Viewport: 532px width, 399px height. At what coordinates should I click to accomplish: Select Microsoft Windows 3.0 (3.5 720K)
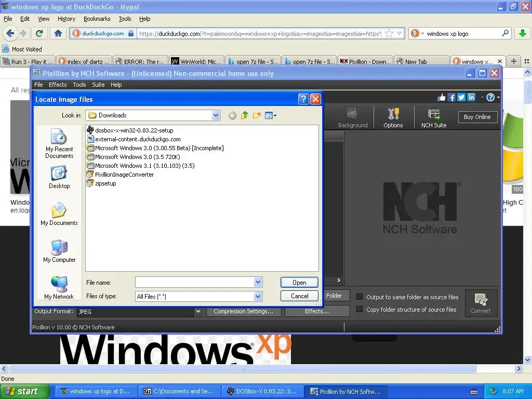tap(134, 157)
